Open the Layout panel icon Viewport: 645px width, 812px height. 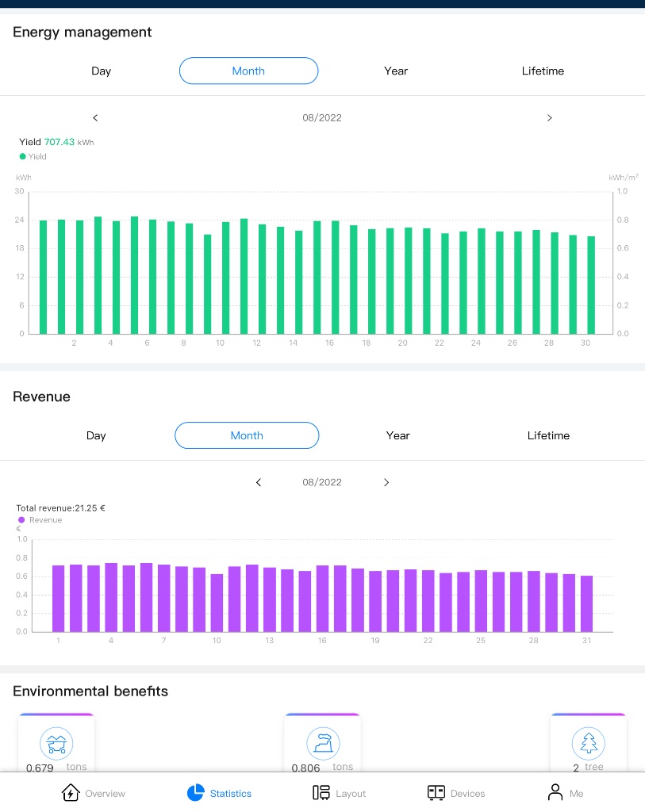click(x=321, y=793)
